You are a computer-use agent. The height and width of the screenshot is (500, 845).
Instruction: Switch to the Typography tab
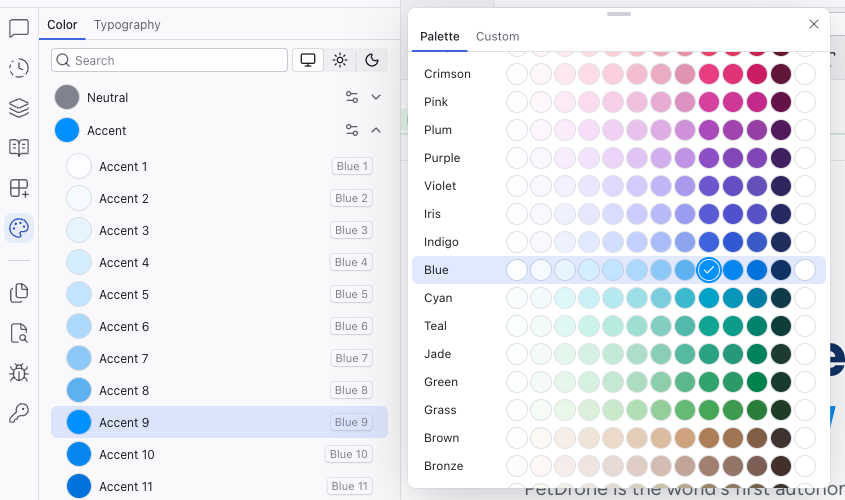[x=127, y=25]
